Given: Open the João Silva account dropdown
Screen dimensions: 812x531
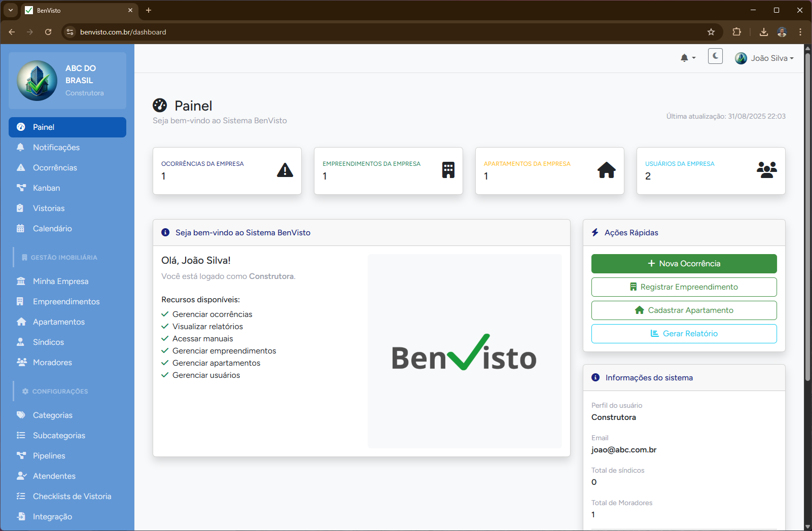Looking at the screenshot, I should tap(765, 58).
